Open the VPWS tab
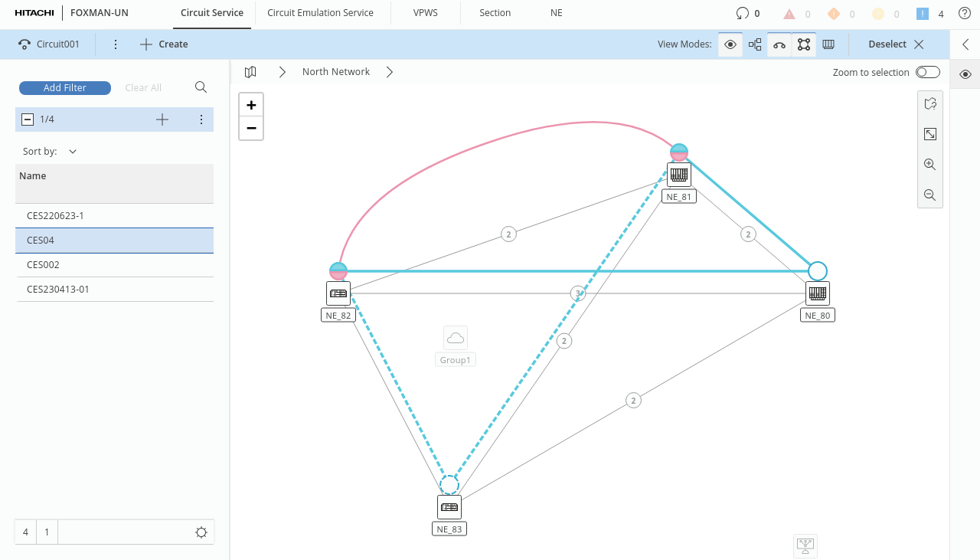 (x=426, y=13)
